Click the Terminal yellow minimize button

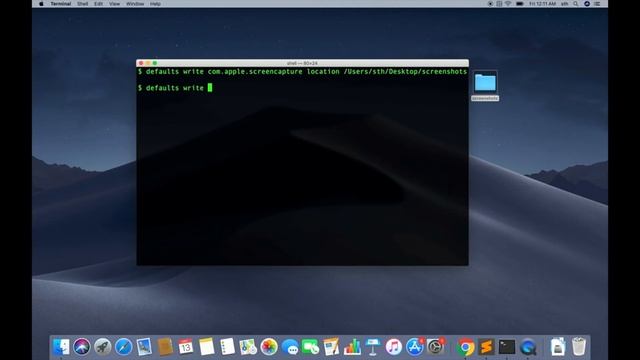coord(148,63)
